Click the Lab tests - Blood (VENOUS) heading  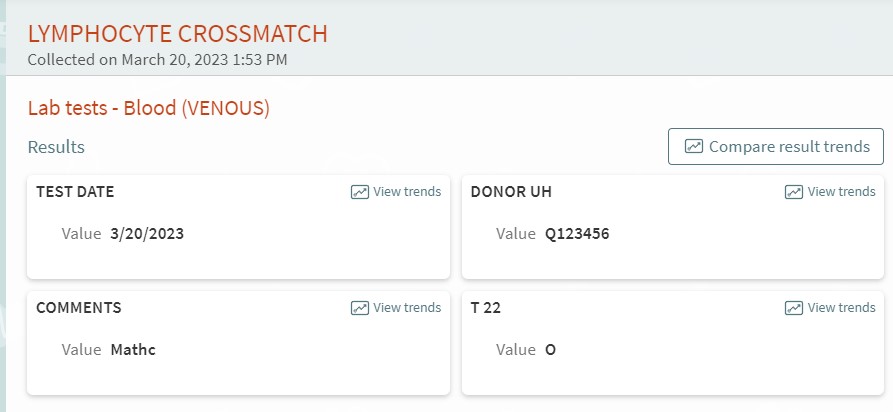click(149, 108)
